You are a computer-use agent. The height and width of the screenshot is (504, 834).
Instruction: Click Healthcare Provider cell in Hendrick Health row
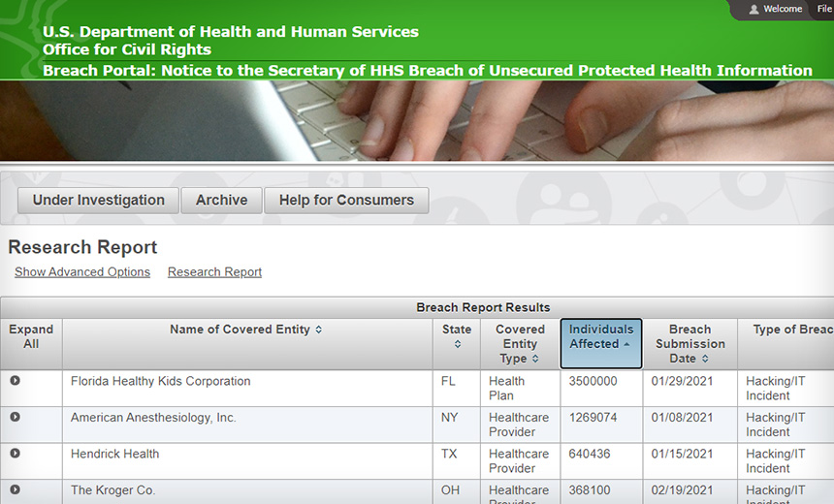coord(520,461)
